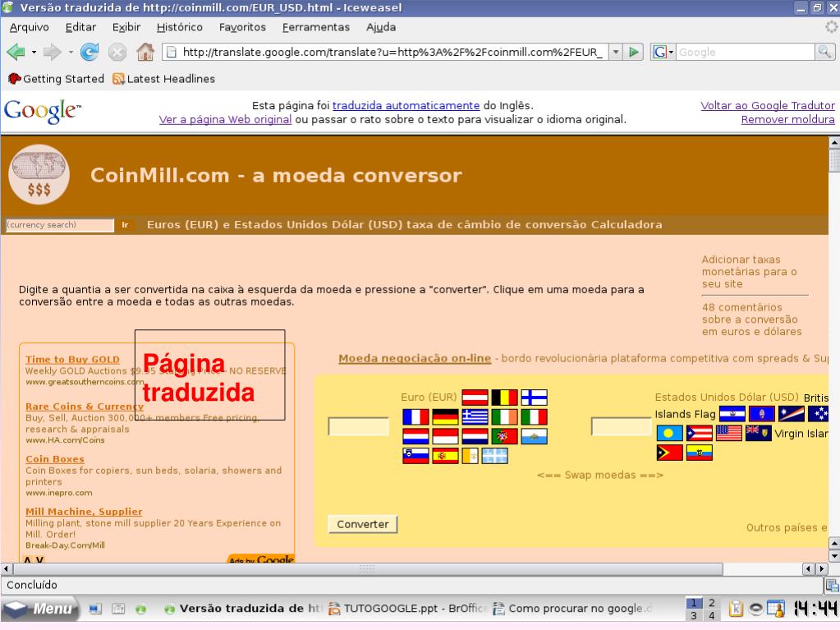Viewport: 840px width, 630px height.
Task: Click the 'traduzida automaticamente' link
Action: point(406,105)
